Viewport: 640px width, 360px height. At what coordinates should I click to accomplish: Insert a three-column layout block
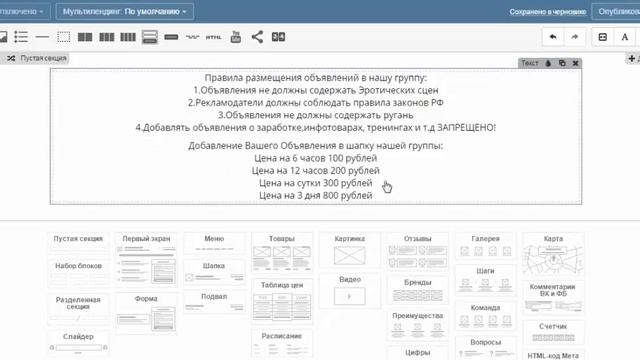(x=107, y=37)
